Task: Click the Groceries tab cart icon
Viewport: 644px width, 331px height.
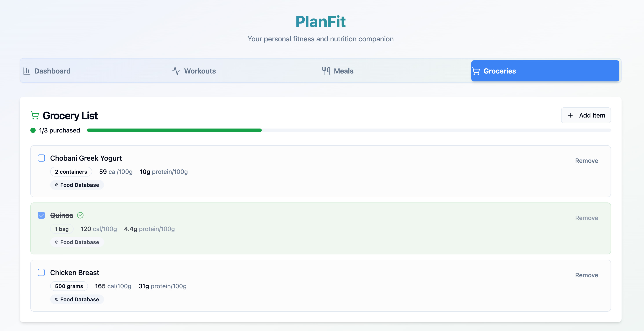Action: point(476,71)
